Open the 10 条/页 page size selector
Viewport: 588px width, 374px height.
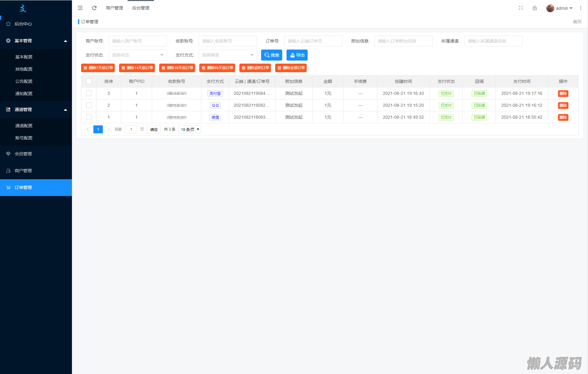[190, 129]
